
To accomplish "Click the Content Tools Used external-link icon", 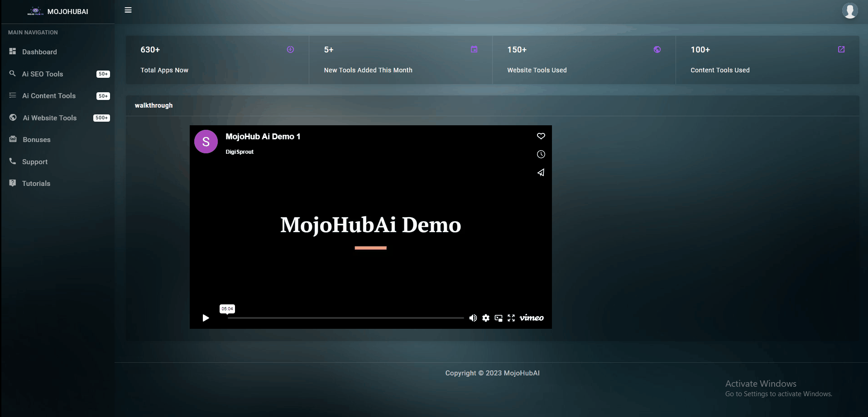I will point(841,49).
